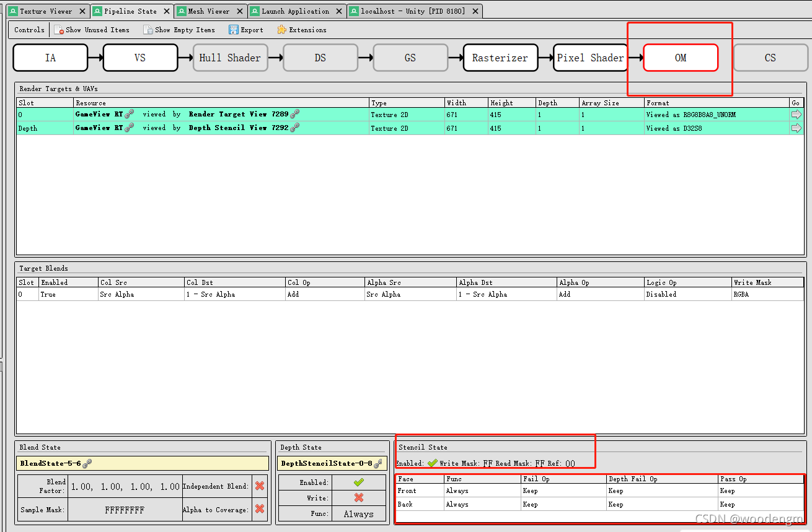The image size is (812, 532).
Task: Select the Hull Shader stage
Action: (x=230, y=58)
